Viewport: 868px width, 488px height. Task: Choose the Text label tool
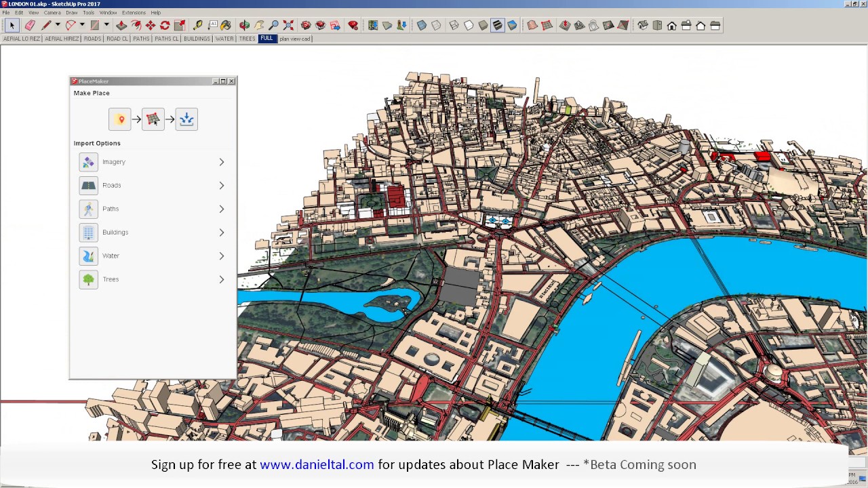[x=213, y=25]
